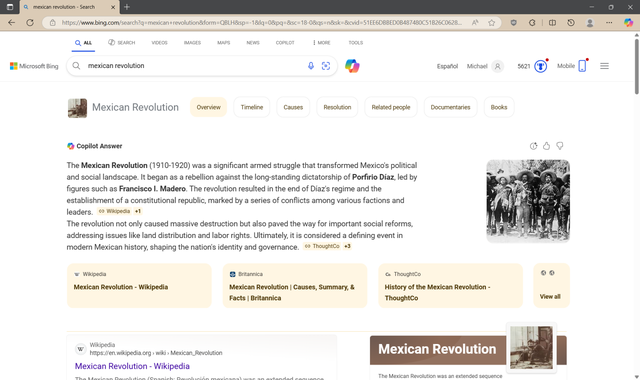Open browser profile icon
Screen dimensions: 640x380
[590, 23]
